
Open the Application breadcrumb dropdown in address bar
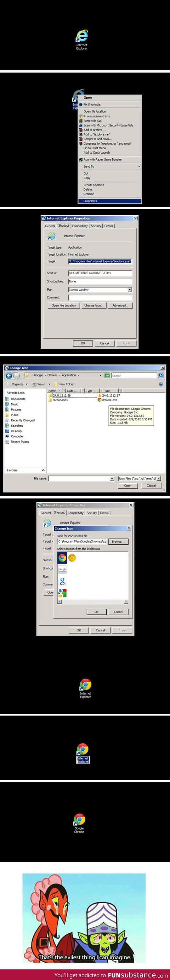click(79, 375)
